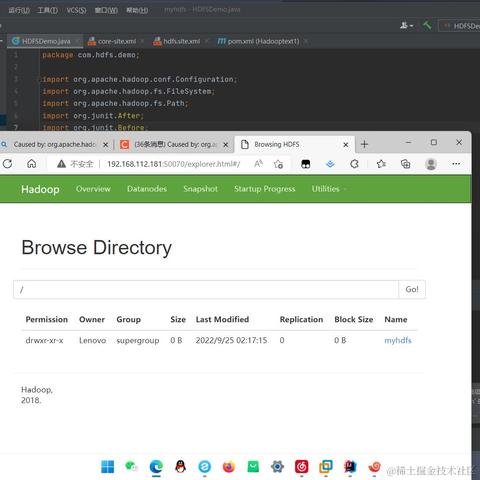This screenshot has width=480, height=480.
Task: Click the package com.hdfs.demo code line
Action: point(91,55)
